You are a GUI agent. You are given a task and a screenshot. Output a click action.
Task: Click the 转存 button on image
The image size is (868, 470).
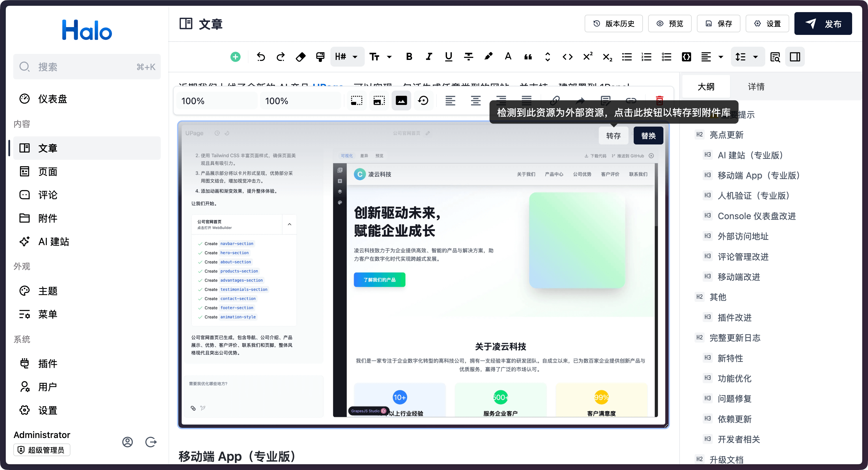tap(613, 136)
